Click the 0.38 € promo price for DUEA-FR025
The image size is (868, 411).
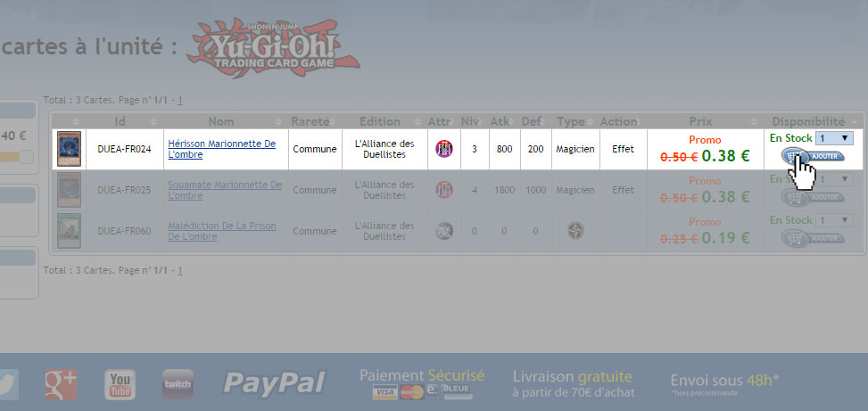click(x=726, y=197)
